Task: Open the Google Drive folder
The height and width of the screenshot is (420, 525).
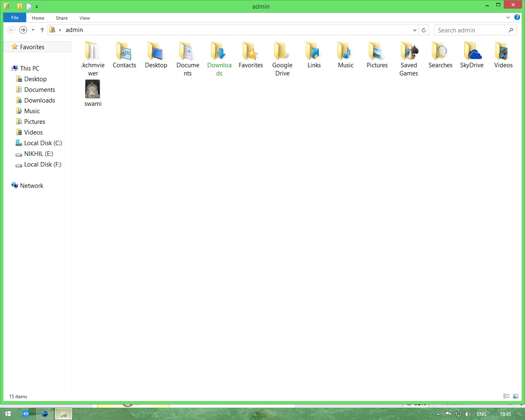Action: 282,59
